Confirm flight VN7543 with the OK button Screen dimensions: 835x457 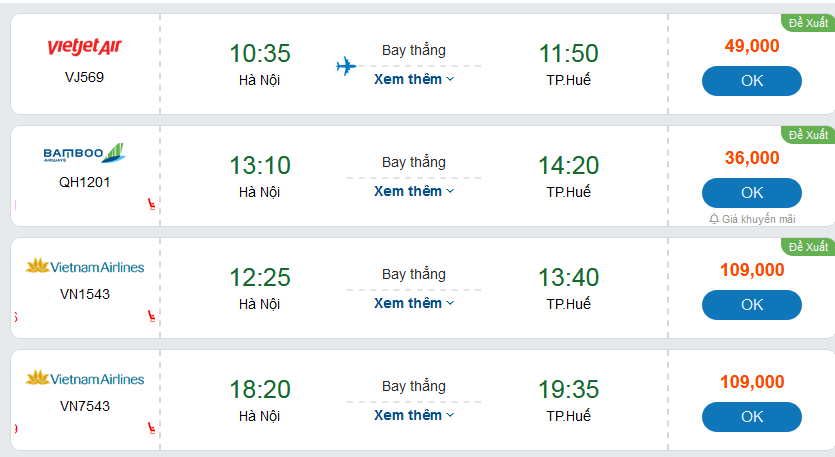(752, 416)
